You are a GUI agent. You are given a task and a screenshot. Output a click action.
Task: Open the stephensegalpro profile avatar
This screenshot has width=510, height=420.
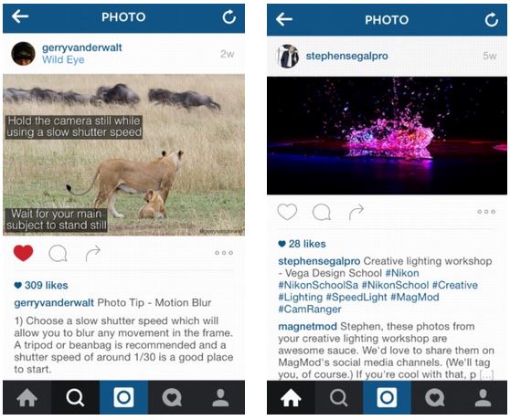click(x=288, y=56)
